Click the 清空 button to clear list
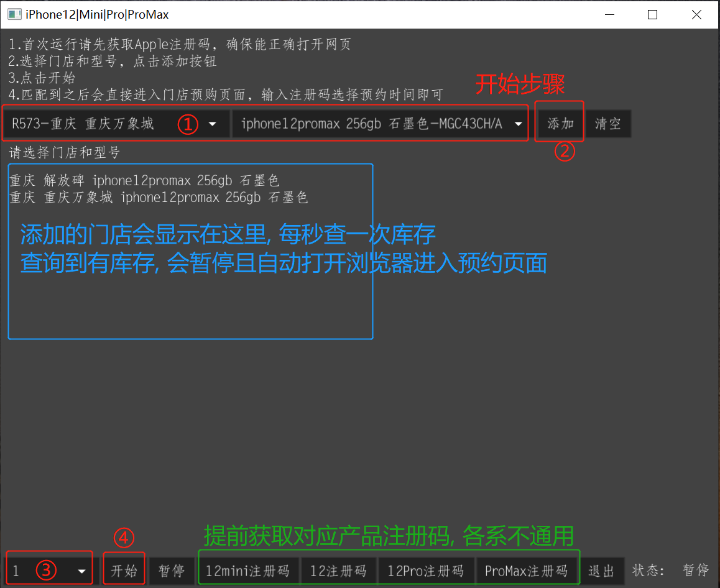Viewport: 720px width, 588px height. pyautogui.click(x=608, y=124)
